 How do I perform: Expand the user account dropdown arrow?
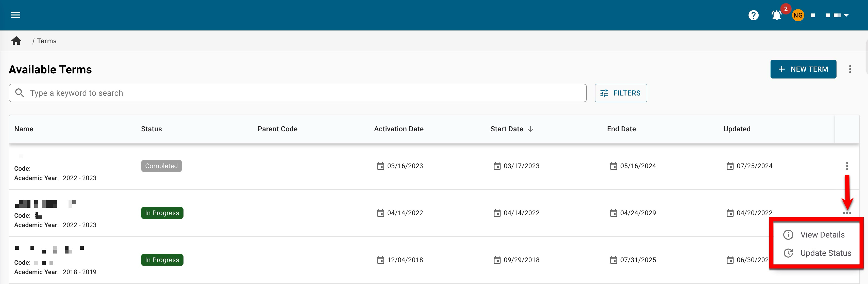click(x=846, y=15)
